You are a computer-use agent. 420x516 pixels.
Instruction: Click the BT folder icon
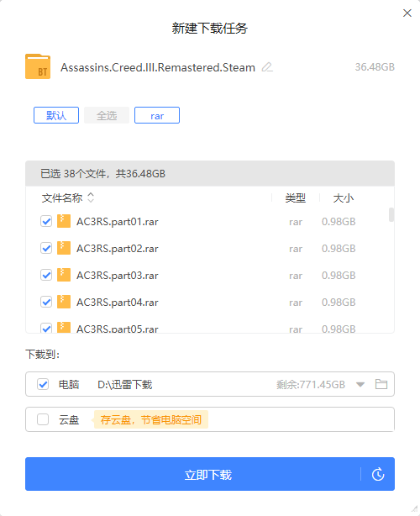coord(38,66)
